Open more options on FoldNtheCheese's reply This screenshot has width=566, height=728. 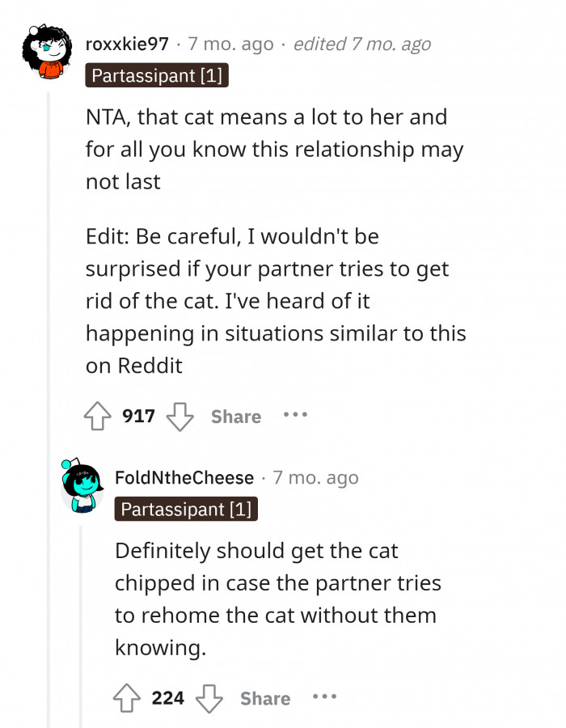tap(324, 696)
